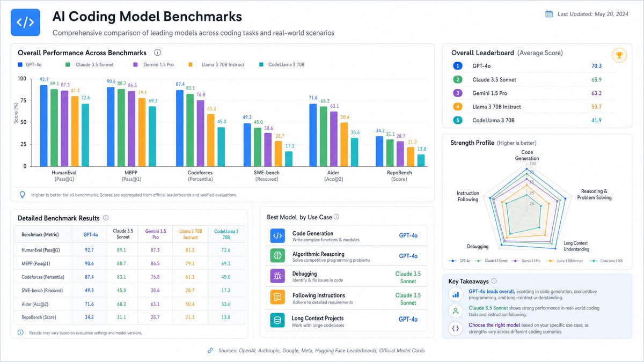
Task: Click the Sources line at page bottom
Action: [321, 350]
